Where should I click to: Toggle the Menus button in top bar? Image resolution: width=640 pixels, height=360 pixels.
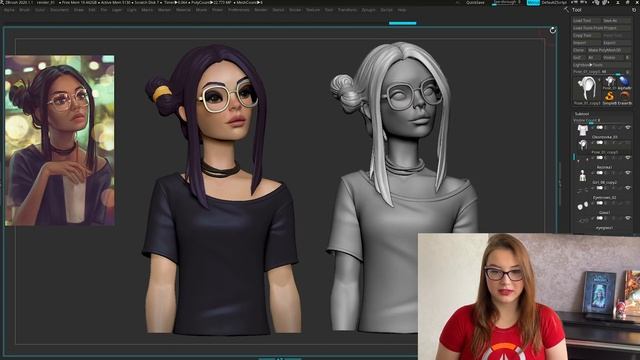click(x=533, y=2)
